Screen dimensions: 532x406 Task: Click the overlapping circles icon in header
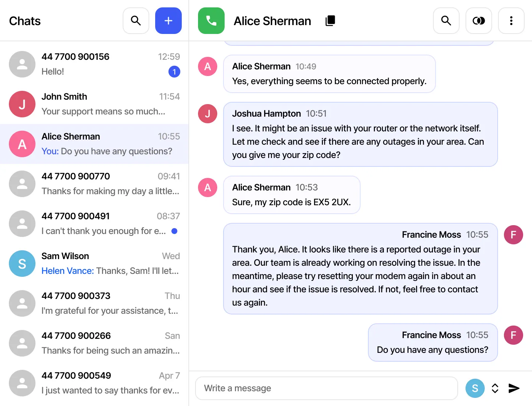(x=479, y=21)
